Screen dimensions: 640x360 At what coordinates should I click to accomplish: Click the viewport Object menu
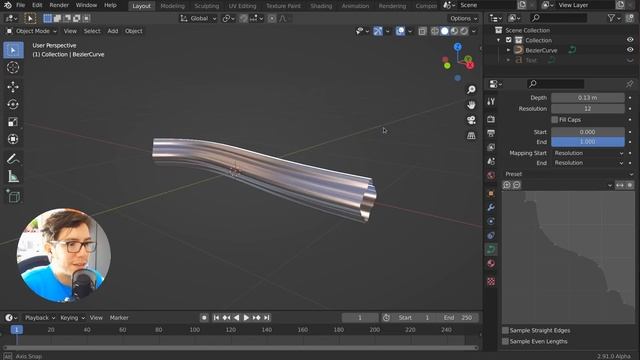tap(133, 31)
